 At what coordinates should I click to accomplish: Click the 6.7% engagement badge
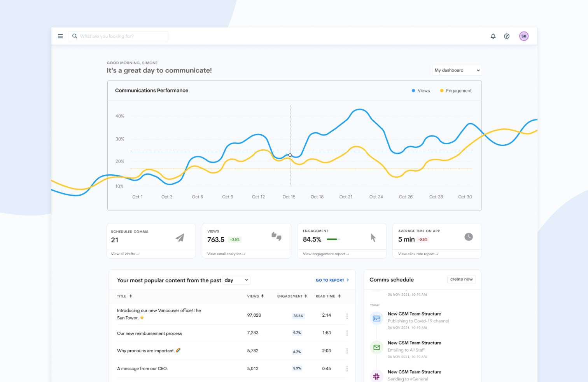[x=297, y=352]
